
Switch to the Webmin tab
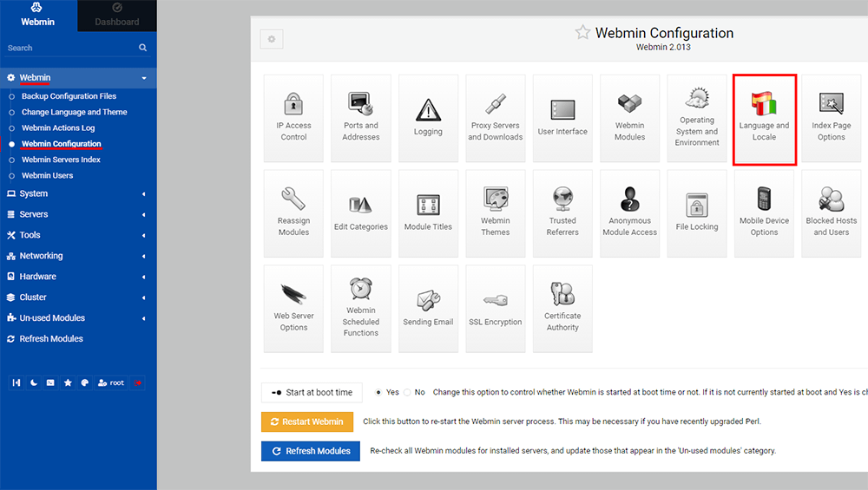38,16
